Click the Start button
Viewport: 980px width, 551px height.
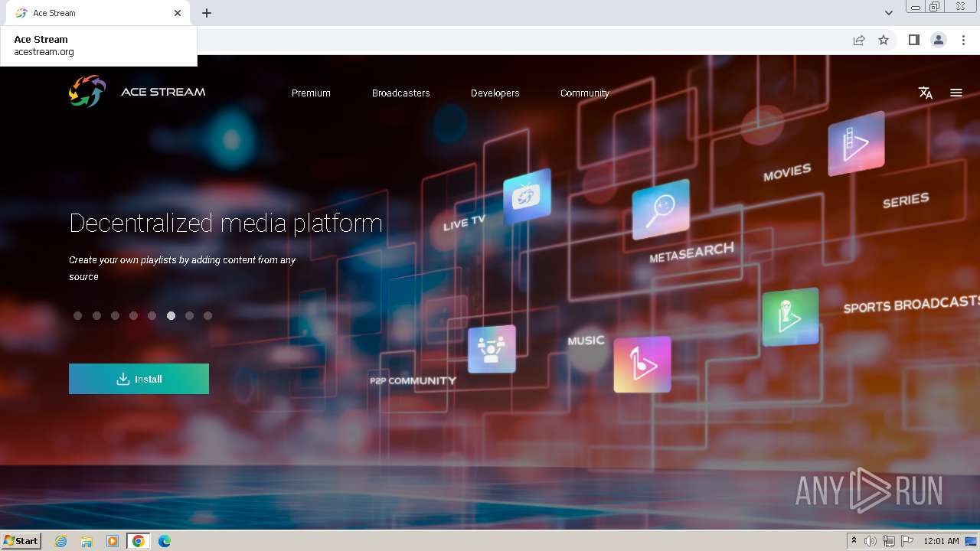pos(21,541)
